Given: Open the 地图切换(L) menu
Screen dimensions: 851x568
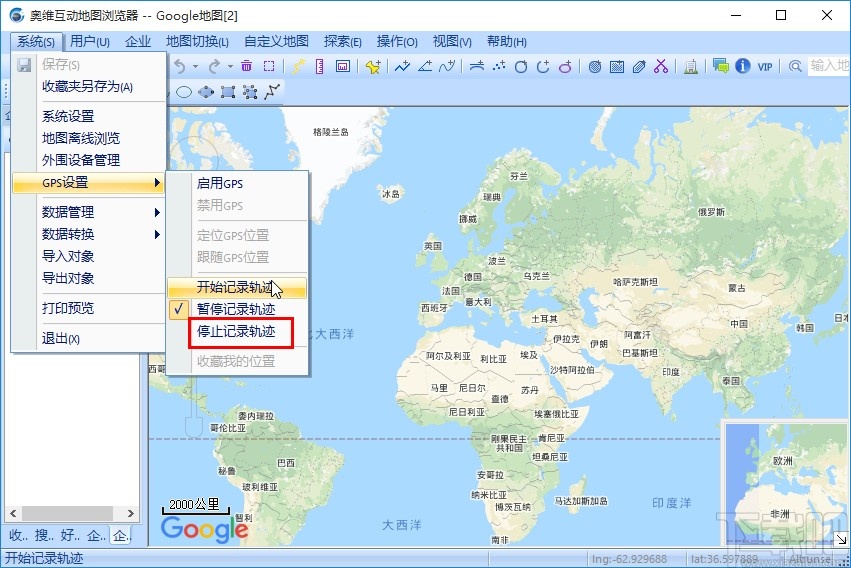Looking at the screenshot, I should [197, 42].
